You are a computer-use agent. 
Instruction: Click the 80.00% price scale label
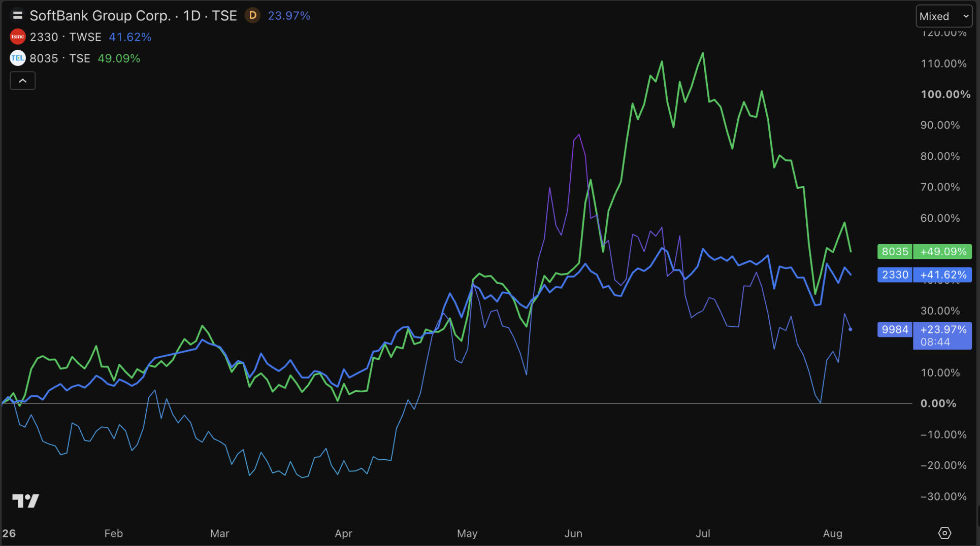click(940, 156)
